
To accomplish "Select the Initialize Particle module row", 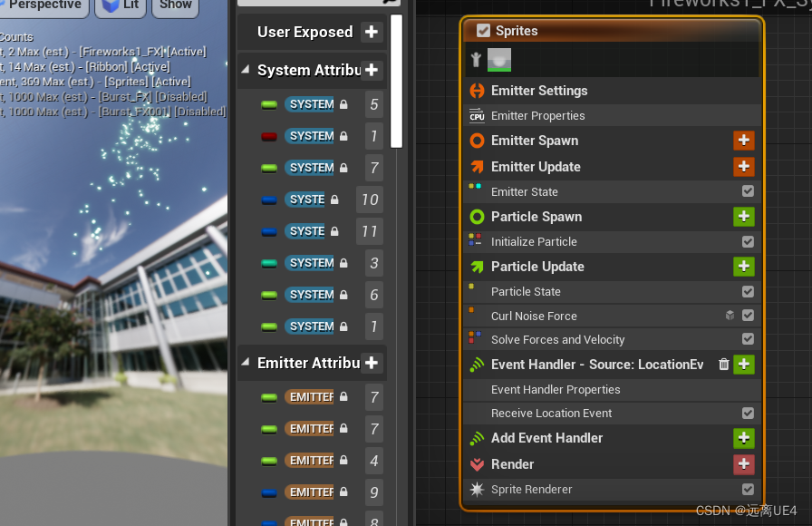I will [x=613, y=241].
